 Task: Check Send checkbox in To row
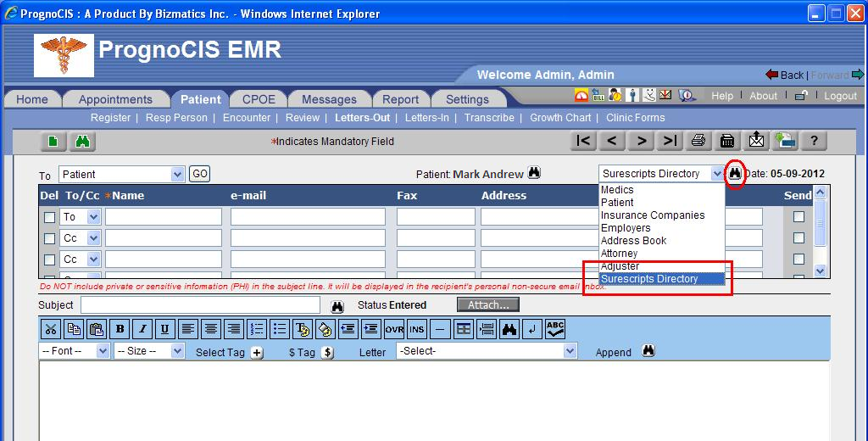pyautogui.click(x=798, y=216)
